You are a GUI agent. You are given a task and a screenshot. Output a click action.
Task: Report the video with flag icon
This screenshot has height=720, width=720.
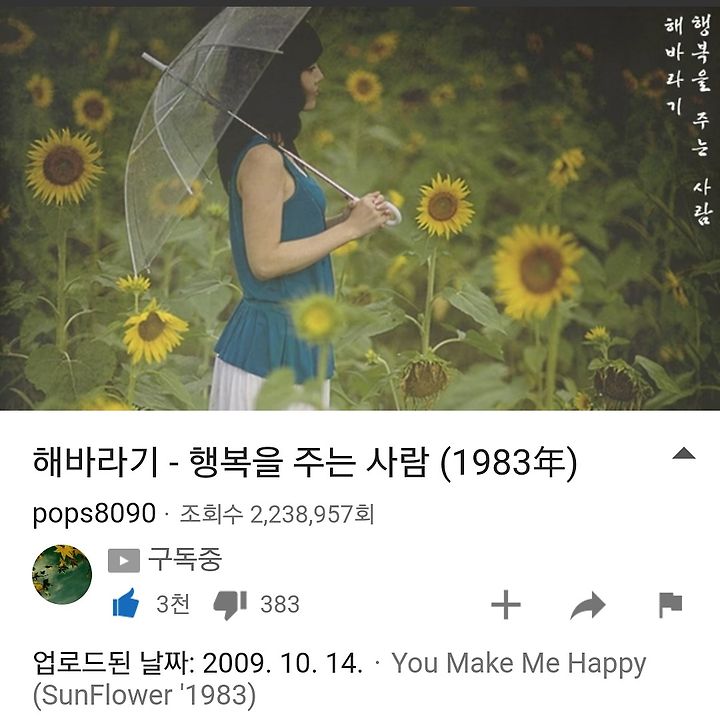[670, 605]
